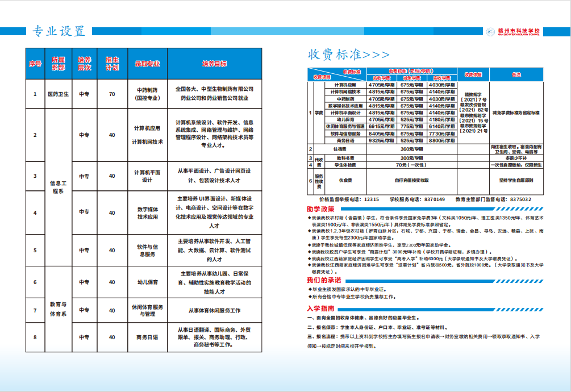Click the 775元/学期 reduction value
The image size is (571, 392).
(412, 127)
